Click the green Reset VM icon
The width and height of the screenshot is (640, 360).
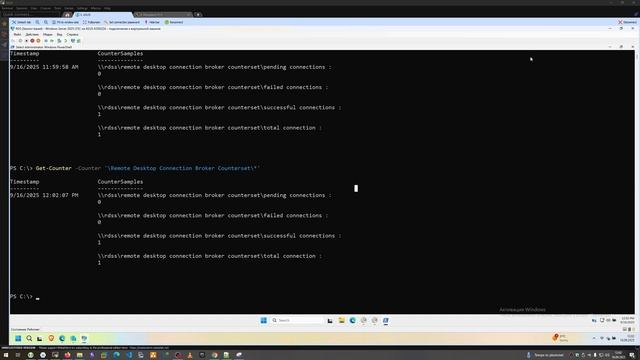click(x=52, y=41)
